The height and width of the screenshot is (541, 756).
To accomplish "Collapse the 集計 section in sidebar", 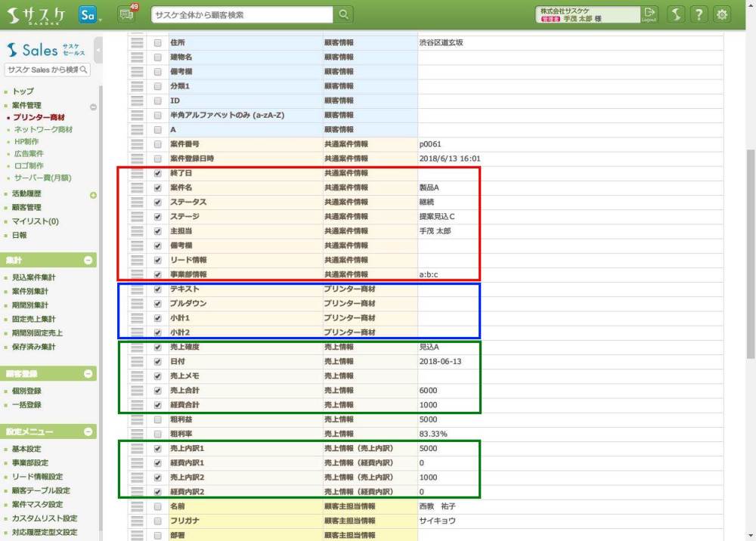I will click(88, 260).
